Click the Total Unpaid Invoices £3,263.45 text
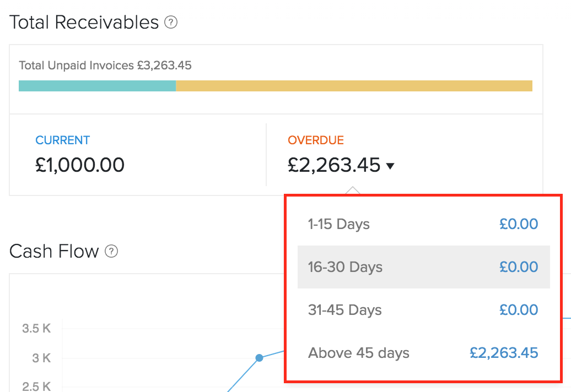This screenshot has height=392, width=571. coord(105,66)
